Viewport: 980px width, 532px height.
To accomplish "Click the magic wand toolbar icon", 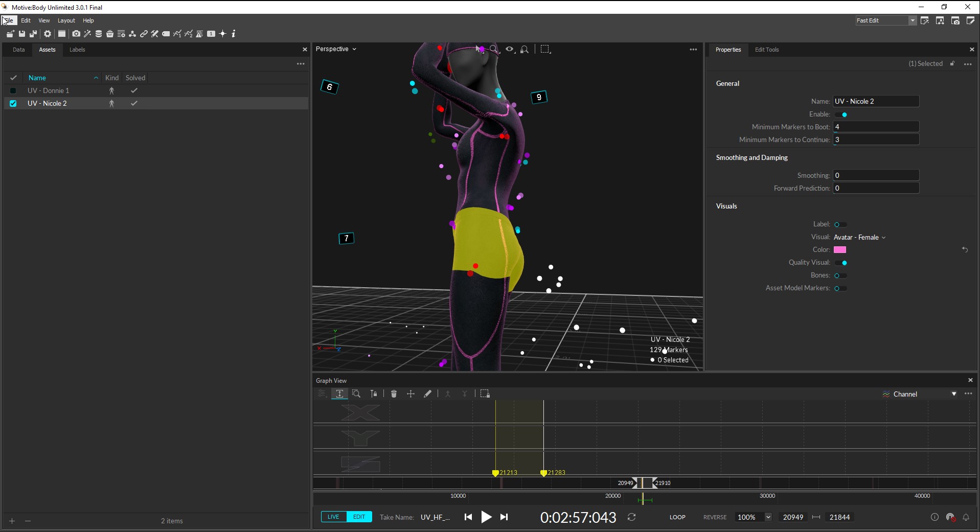I will coord(87,34).
